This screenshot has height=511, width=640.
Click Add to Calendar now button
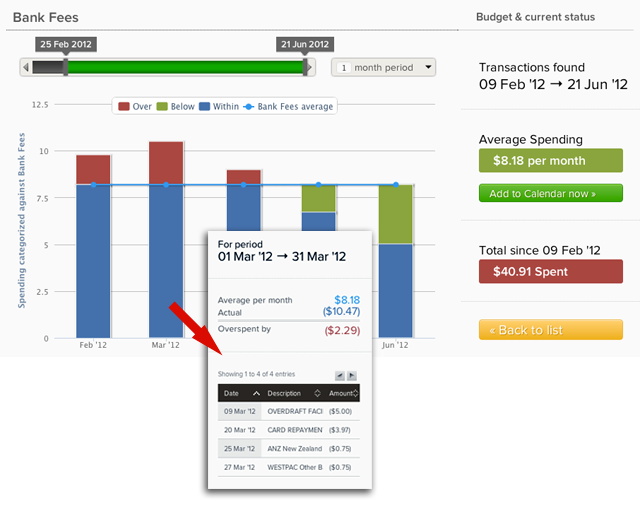(550, 193)
